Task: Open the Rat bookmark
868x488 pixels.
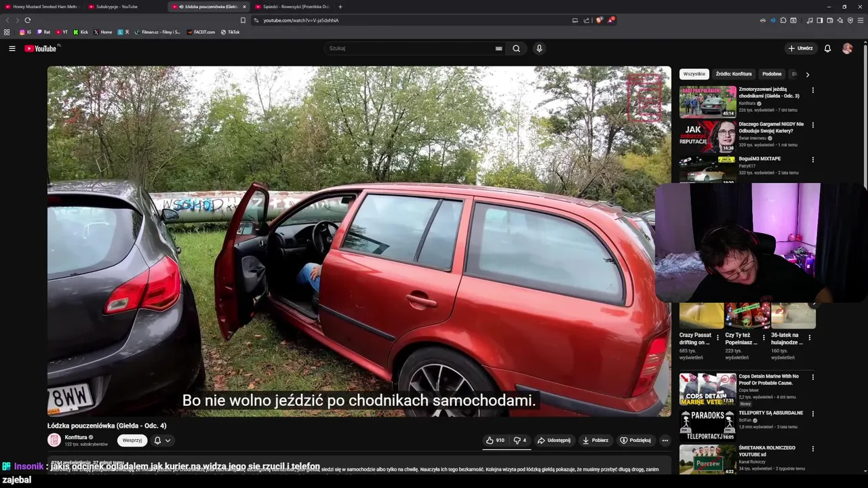Action: [43, 32]
